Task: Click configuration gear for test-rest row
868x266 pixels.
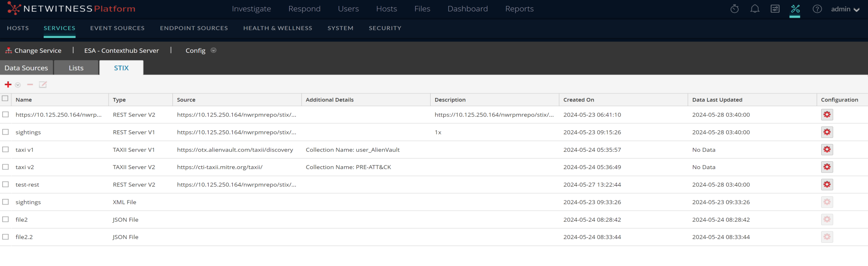Action: (x=827, y=184)
